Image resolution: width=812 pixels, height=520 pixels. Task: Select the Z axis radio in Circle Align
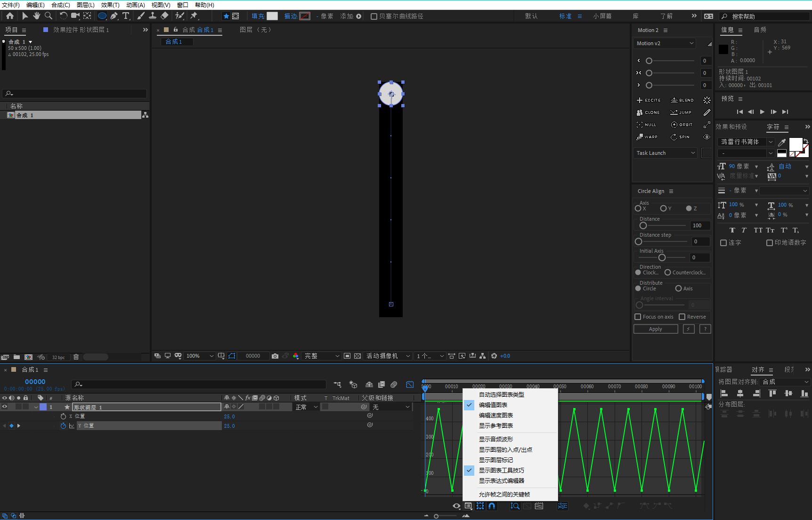(x=689, y=208)
